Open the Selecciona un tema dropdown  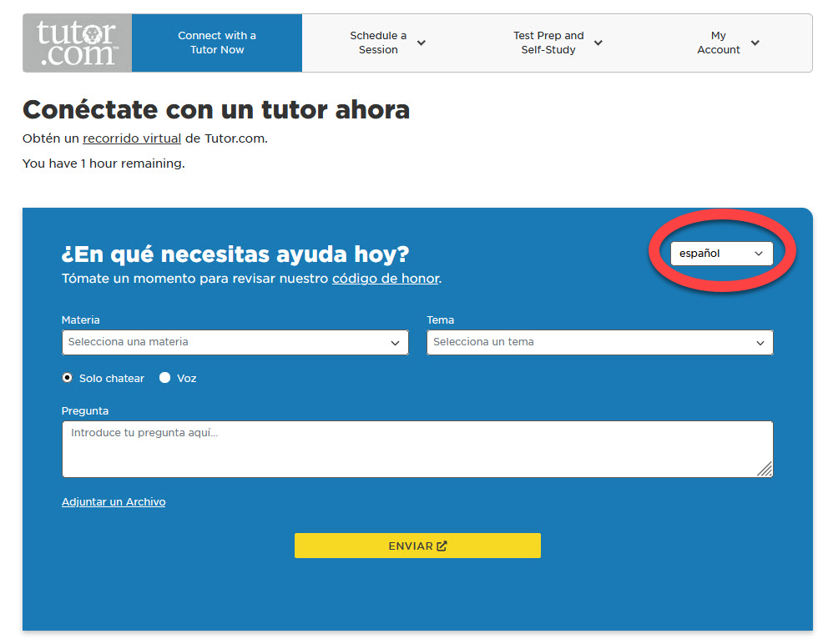[x=599, y=343]
